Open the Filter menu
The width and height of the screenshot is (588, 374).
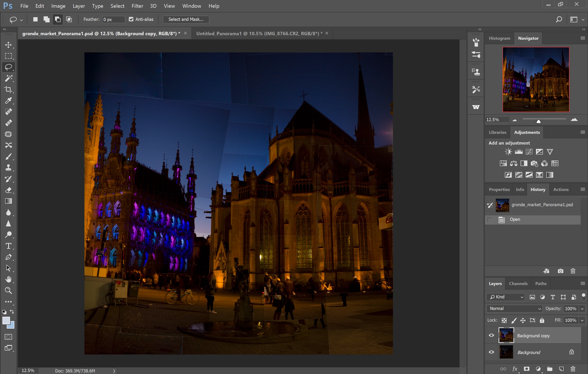[x=137, y=6]
